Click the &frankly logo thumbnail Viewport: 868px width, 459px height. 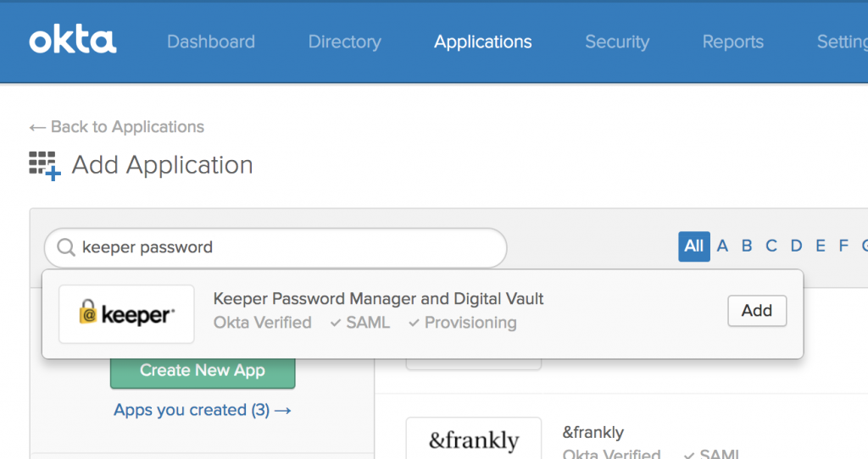pos(474,440)
